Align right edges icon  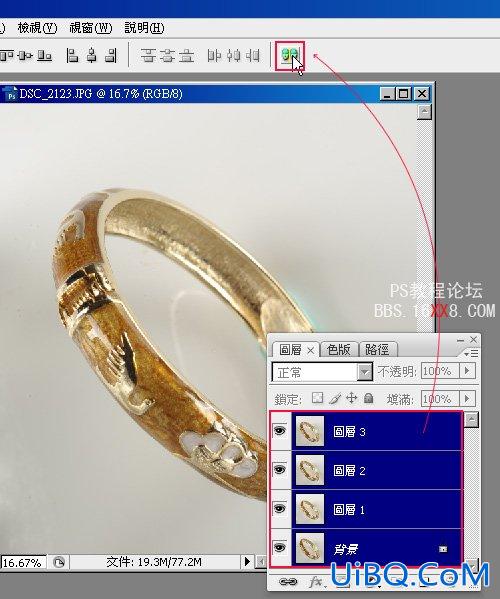111,56
